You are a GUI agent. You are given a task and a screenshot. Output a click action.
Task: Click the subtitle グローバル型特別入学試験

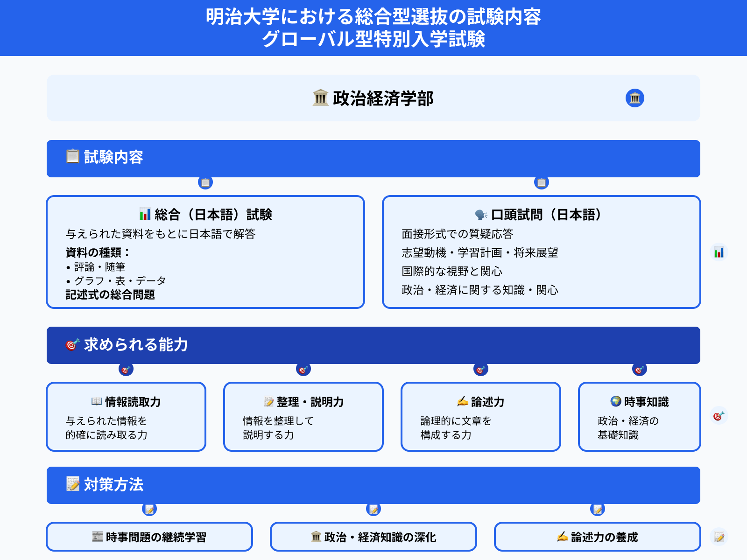coord(373,39)
